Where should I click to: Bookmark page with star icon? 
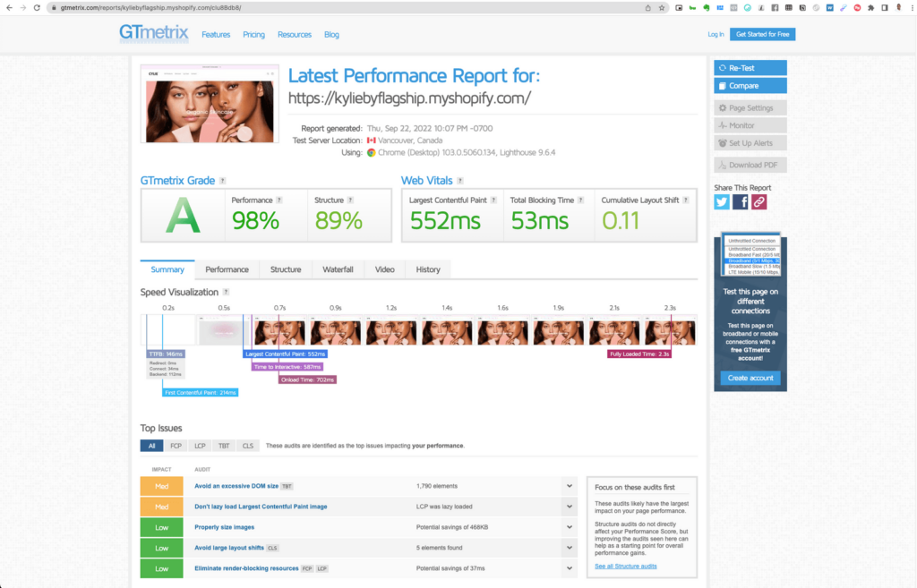point(662,7)
